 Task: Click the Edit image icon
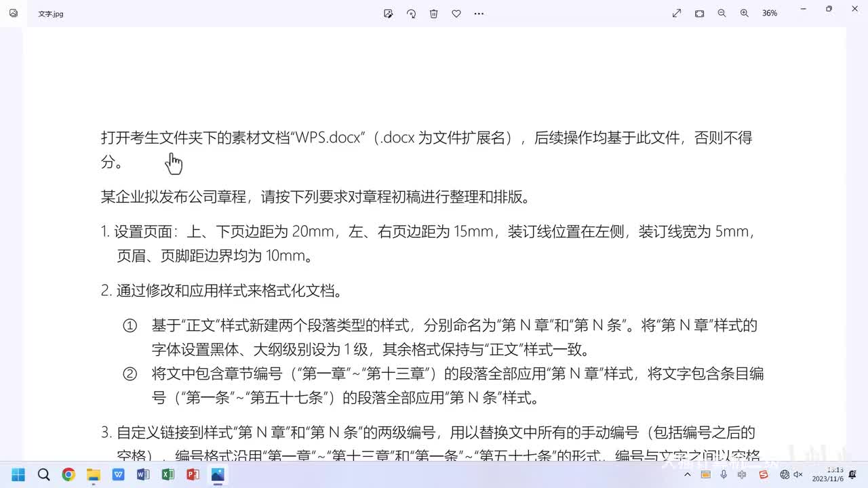(389, 14)
